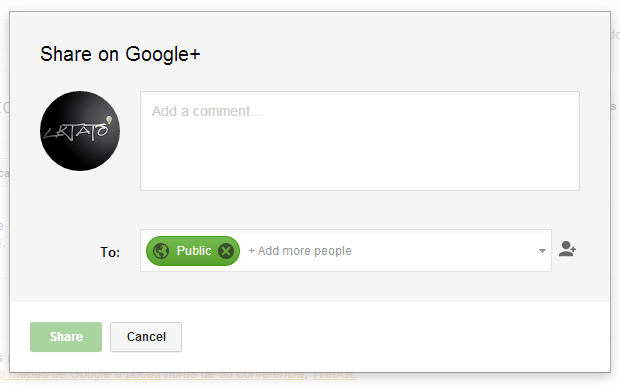
Task: Click the globe icon in the Public chip
Action: [x=161, y=251]
